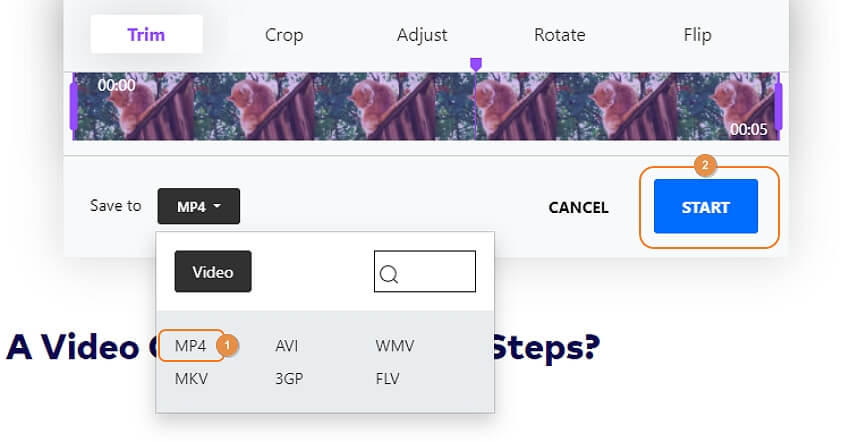Switch to the Trim tab
The width and height of the screenshot is (850, 442).
click(146, 35)
